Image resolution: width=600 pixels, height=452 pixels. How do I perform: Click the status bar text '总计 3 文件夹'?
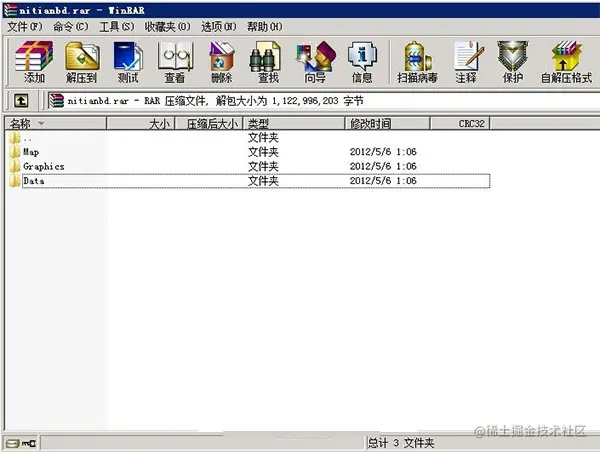(401, 444)
